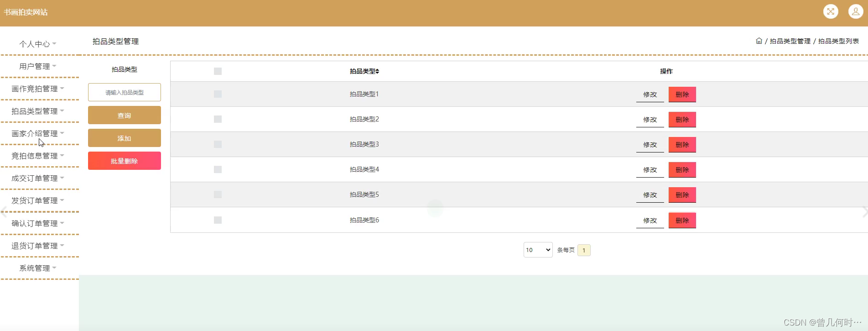This screenshot has width=868, height=331.
Task: Click the home icon in breadcrumb
Action: [x=759, y=41]
